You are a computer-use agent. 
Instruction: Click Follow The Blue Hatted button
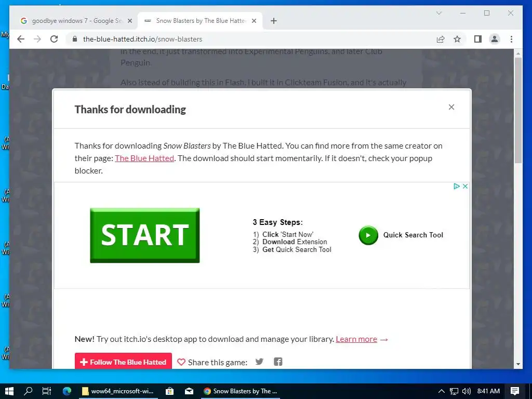[123, 361]
